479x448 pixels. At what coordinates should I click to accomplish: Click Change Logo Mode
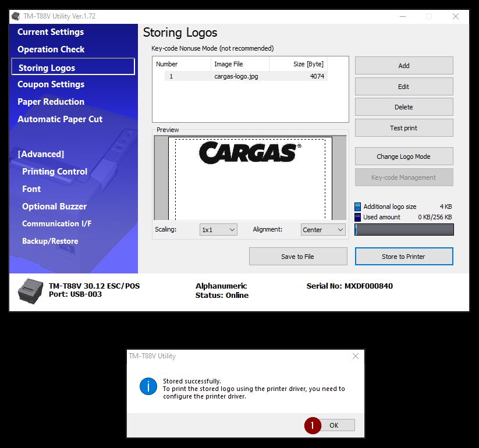pos(404,157)
